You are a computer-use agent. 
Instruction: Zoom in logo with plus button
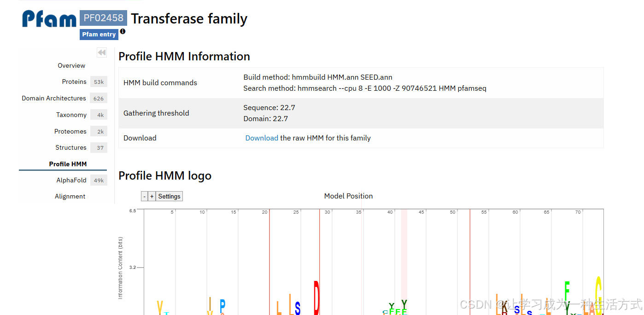[x=152, y=196]
